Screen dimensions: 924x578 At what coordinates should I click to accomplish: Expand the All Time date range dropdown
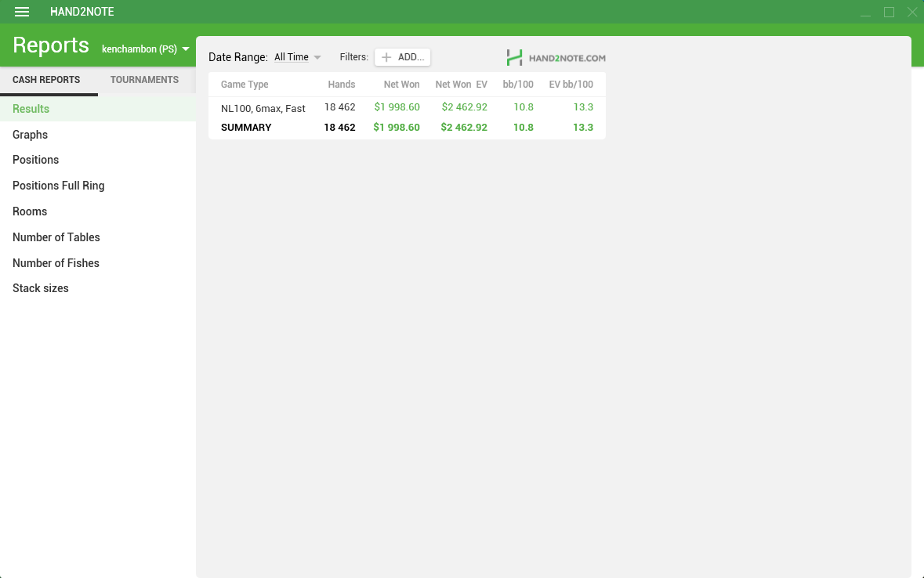[x=297, y=57]
